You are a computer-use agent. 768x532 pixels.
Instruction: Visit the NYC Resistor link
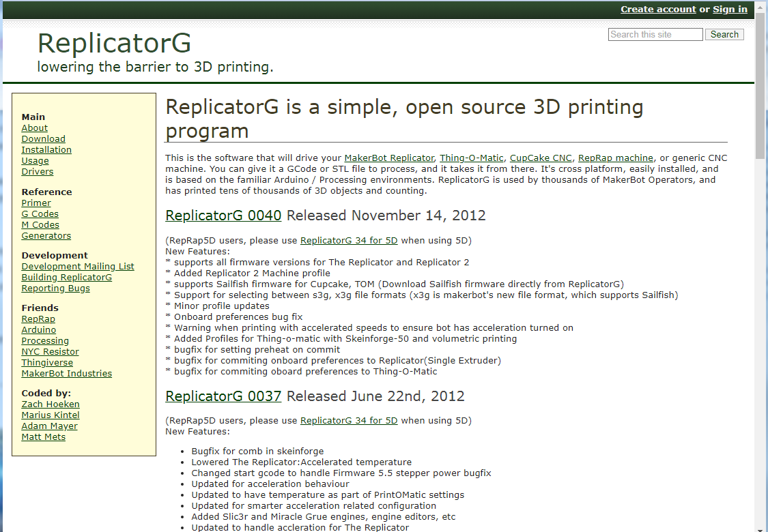[50, 351]
